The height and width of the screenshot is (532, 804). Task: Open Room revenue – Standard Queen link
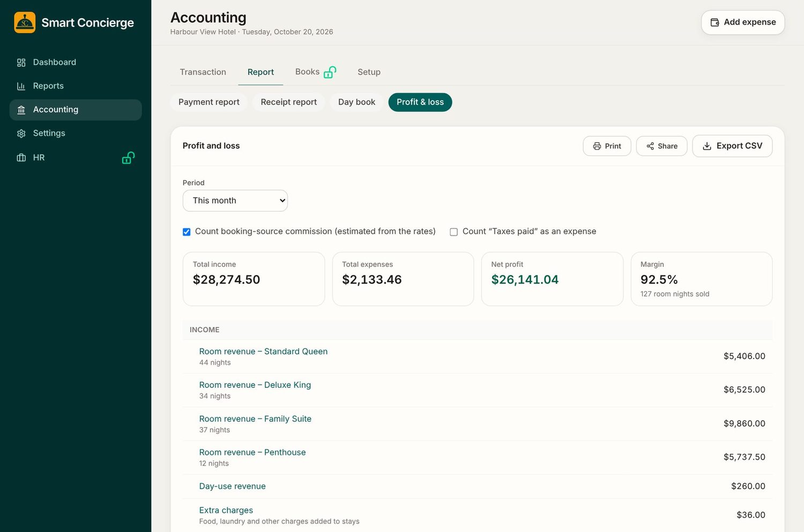pyautogui.click(x=263, y=351)
